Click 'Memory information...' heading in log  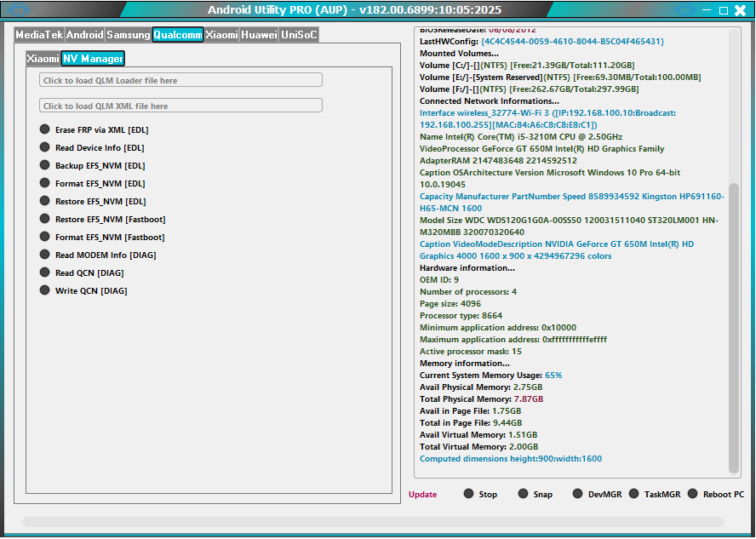[x=465, y=363]
